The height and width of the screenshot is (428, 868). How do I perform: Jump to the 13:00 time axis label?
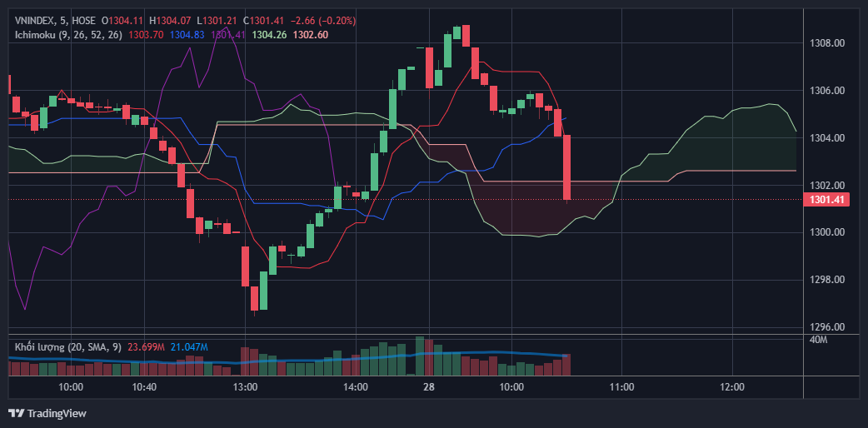[x=245, y=387]
